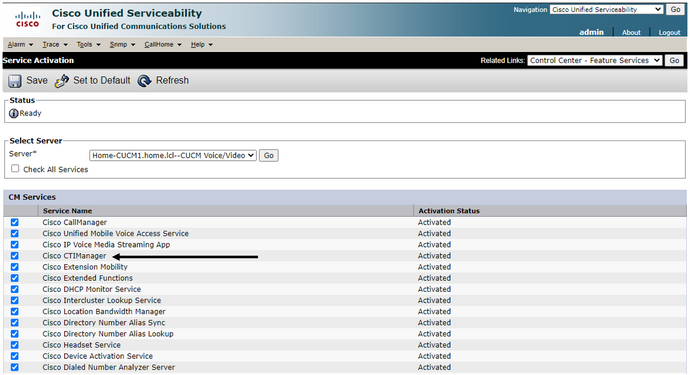Uncheck Cisco Device Activation Service checkbox
The height and width of the screenshot is (375, 690).
(x=15, y=356)
